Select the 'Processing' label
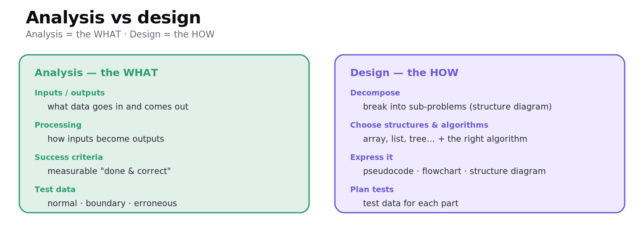The width and height of the screenshot is (644, 232). tap(58, 125)
